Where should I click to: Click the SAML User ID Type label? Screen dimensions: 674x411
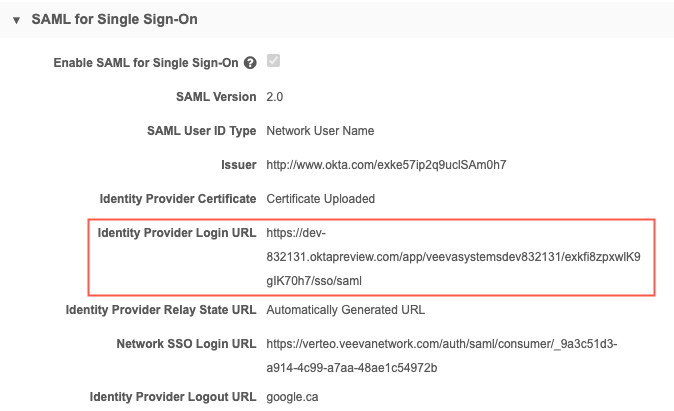click(189, 131)
